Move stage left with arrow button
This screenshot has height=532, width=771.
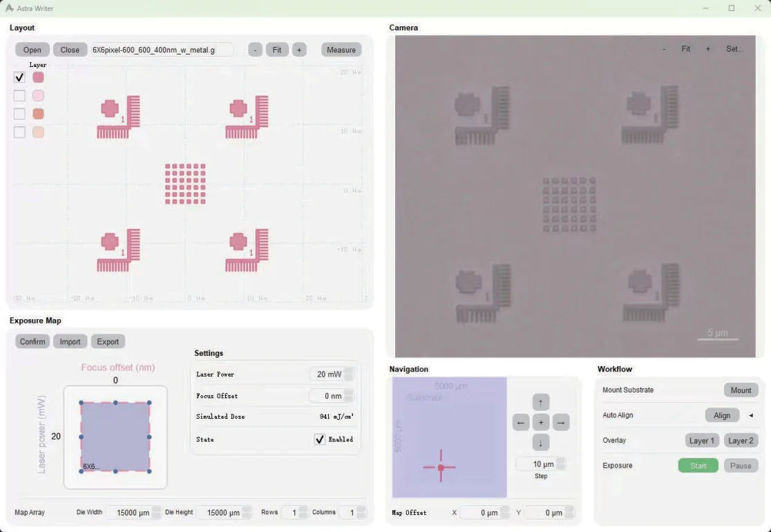click(x=521, y=422)
